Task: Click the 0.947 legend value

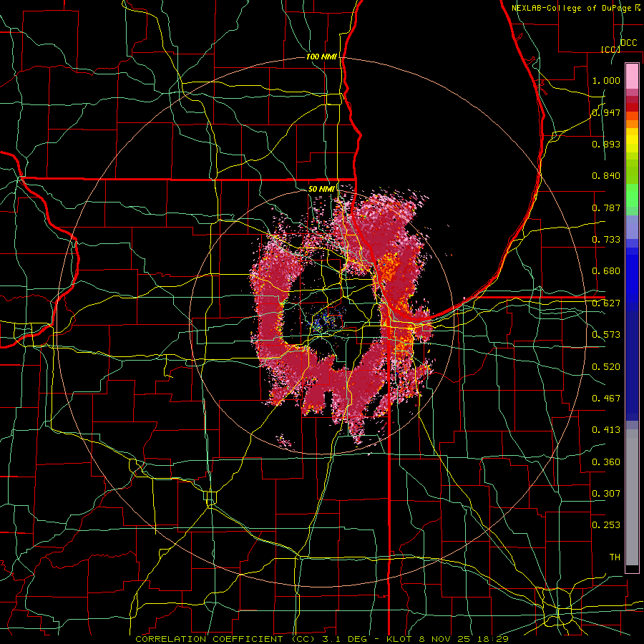Action: (606, 112)
